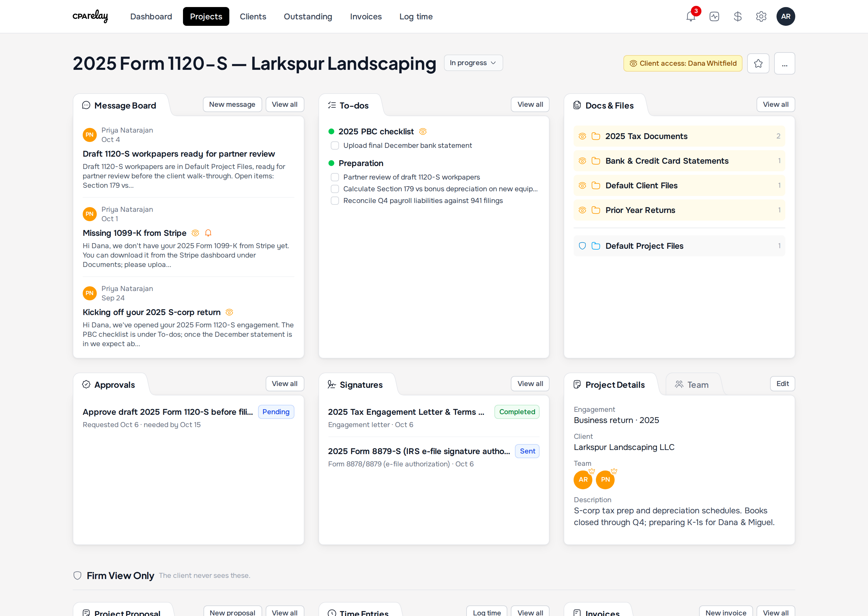Click New message on the Message Board
Image resolution: width=868 pixels, height=616 pixels.
232,104
